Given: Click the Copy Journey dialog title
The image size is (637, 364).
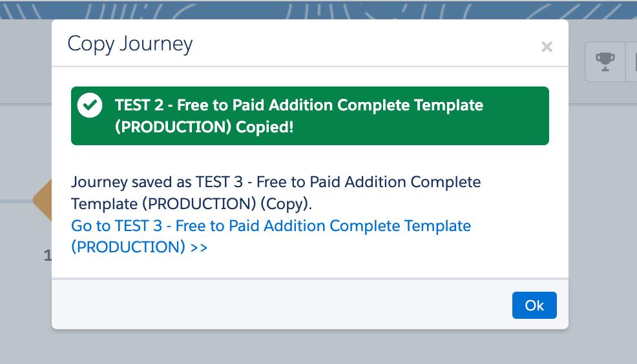Looking at the screenshot, I should [130, 44].
